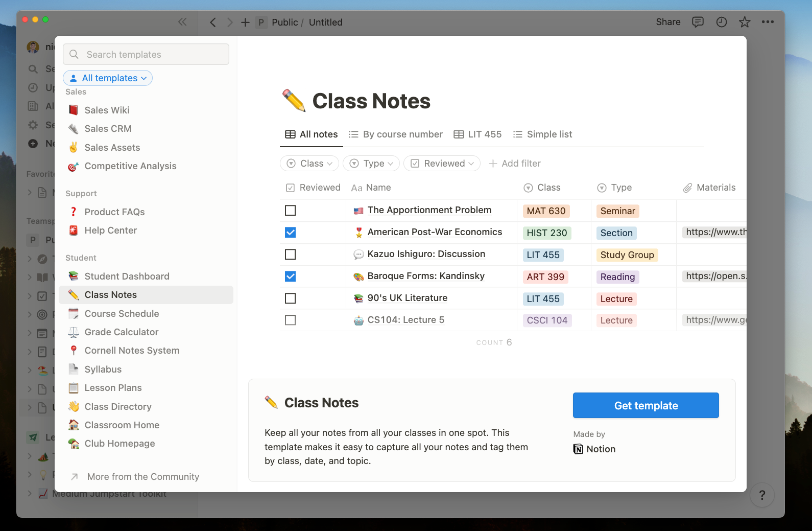Open page history clock icon
The width and height of the screenshot is (812, 531).
[721, 22]
